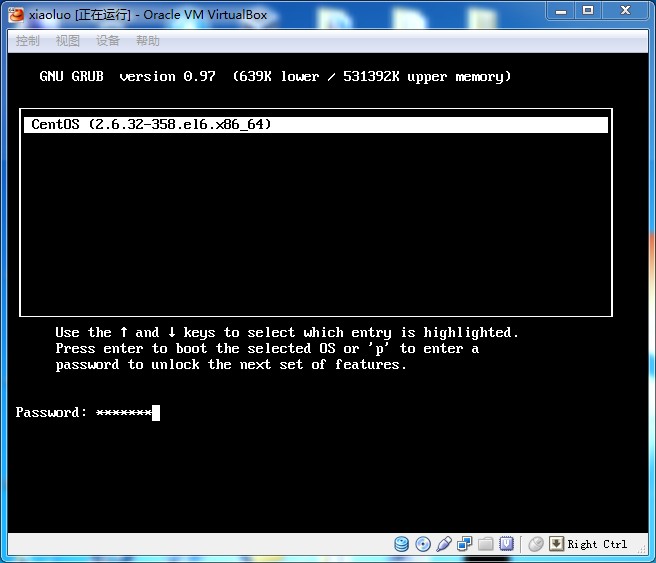Click into the GRUB Password field
The height and width of the screenshot is (563, 656).
[x=124, y=413]
